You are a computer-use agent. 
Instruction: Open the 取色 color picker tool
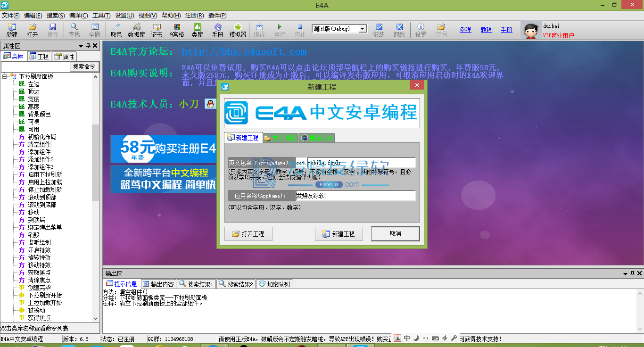point(116,30)
